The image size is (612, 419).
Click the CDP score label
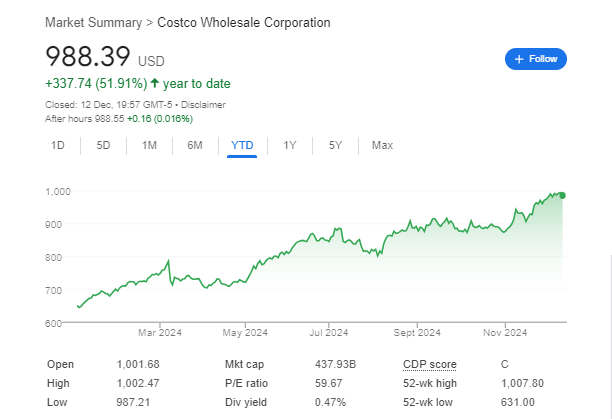pyautogui.click(x=429, y=364)
